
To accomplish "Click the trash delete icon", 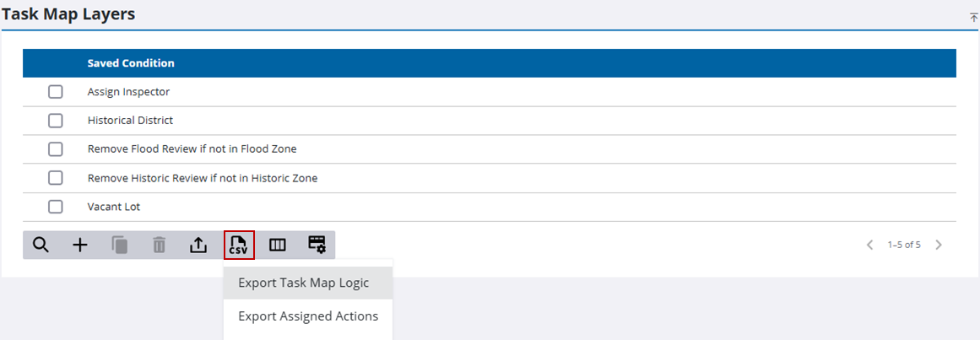I will (159, 245).
